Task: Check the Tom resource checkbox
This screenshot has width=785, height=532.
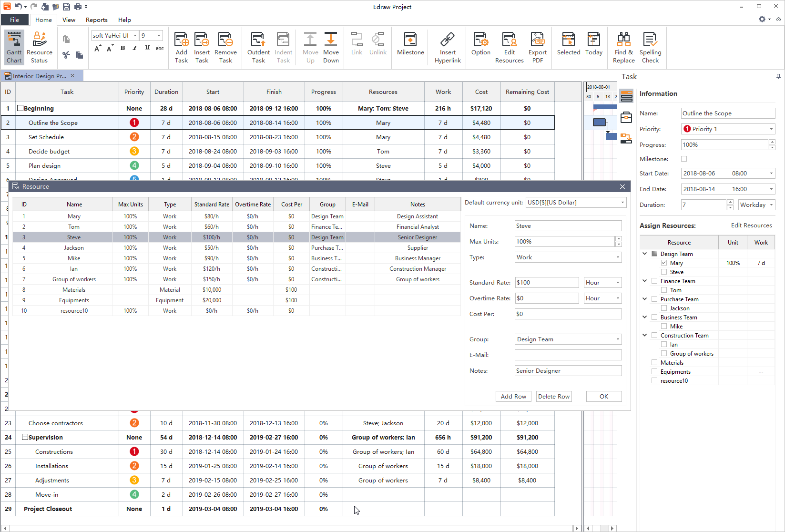Action: (664, 290)
